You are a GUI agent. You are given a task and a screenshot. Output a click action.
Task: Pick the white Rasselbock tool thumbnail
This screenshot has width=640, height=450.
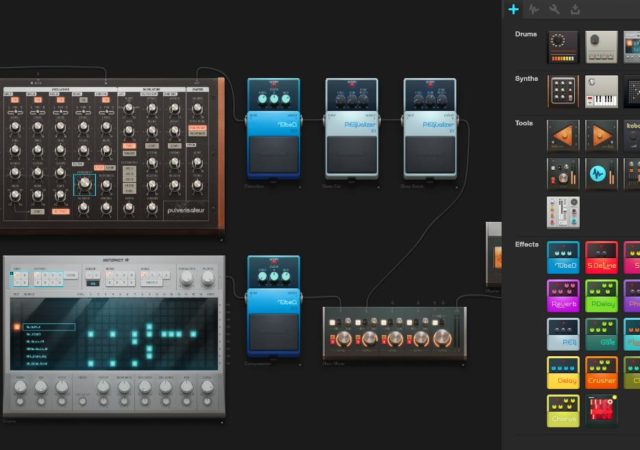point(563,212)
